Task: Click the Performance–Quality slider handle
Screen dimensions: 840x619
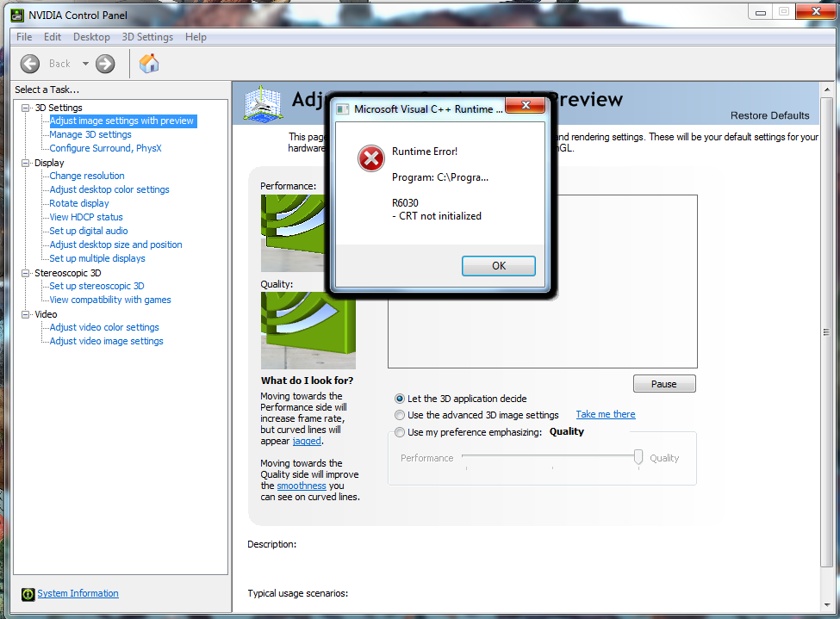Action: [638, 457]
